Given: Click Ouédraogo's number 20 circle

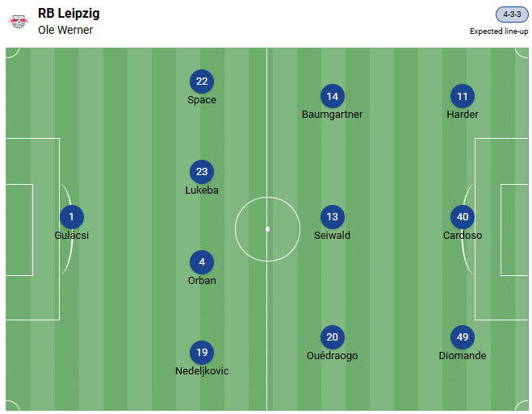Looking at the screenshot, I should pyautogui.click(x=332, y=337).
